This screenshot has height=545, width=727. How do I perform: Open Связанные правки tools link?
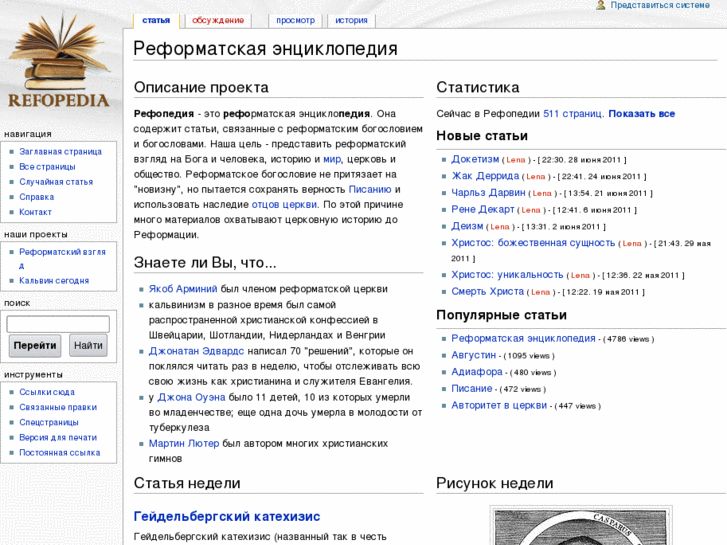pos(58,407)
